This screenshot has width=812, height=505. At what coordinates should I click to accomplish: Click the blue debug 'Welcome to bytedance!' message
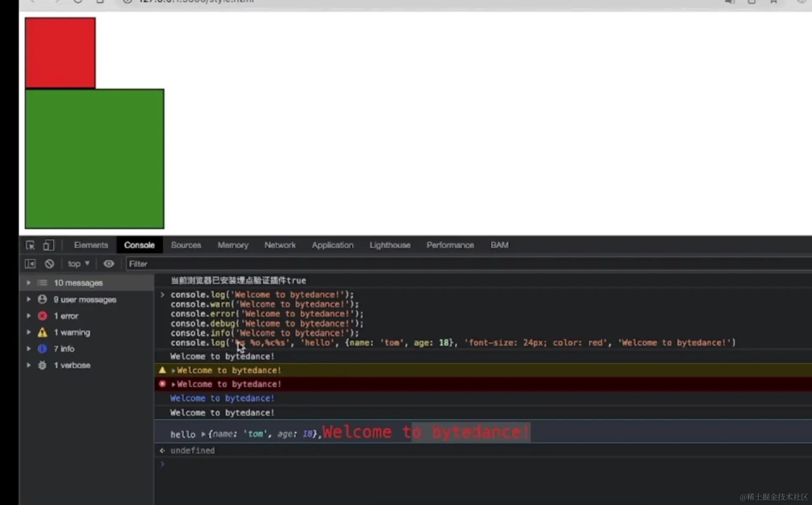222,398
